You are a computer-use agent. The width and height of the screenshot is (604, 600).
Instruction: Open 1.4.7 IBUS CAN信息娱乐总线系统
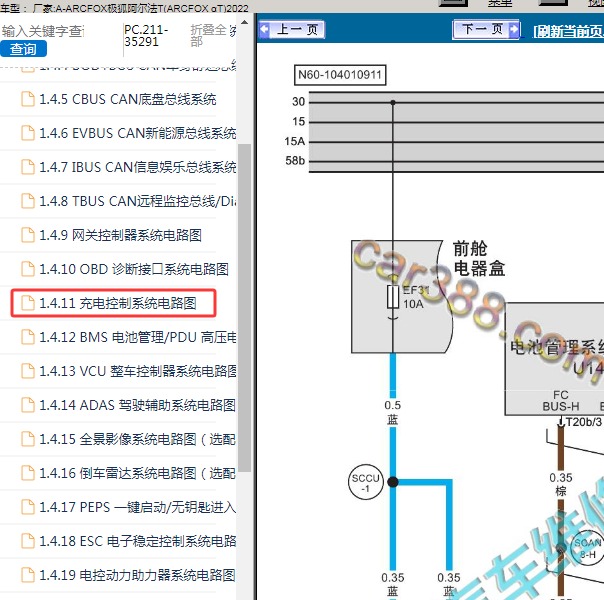pyautogui.click(x=138, y=167)
